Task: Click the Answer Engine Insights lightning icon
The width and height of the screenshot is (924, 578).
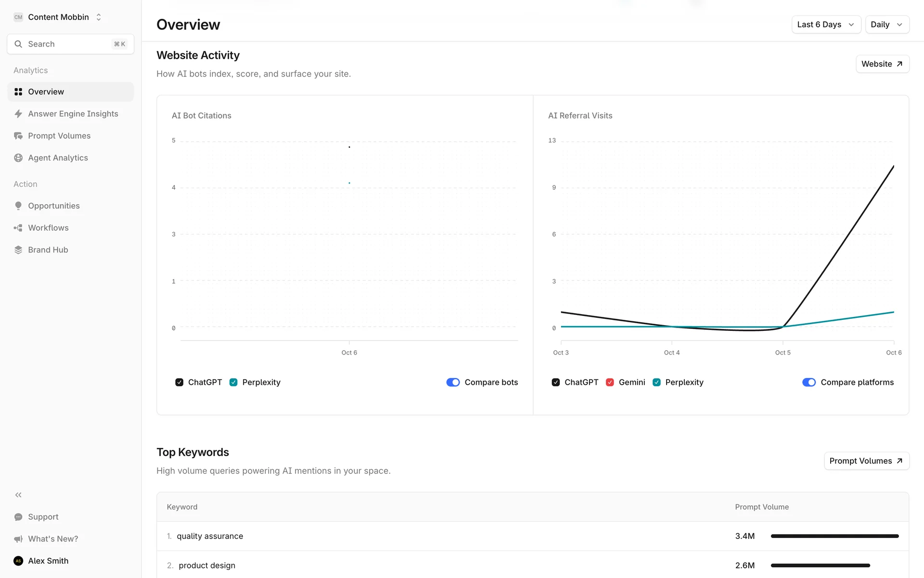Action: (x=18, y=114)
